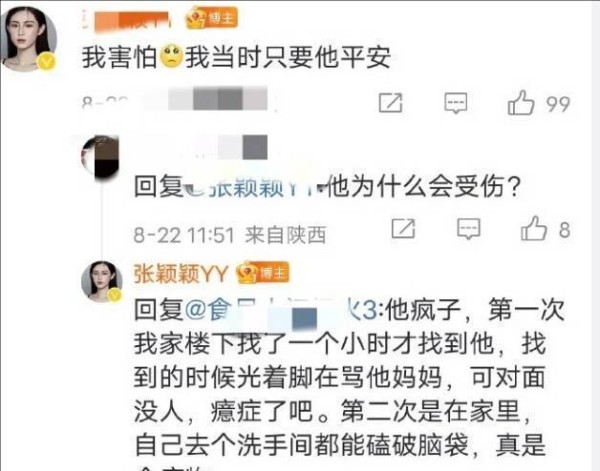This screenshot has height=471, width=600.
Task: Open the second commenter's blurred avatar
Action: [x=100, y=157]
